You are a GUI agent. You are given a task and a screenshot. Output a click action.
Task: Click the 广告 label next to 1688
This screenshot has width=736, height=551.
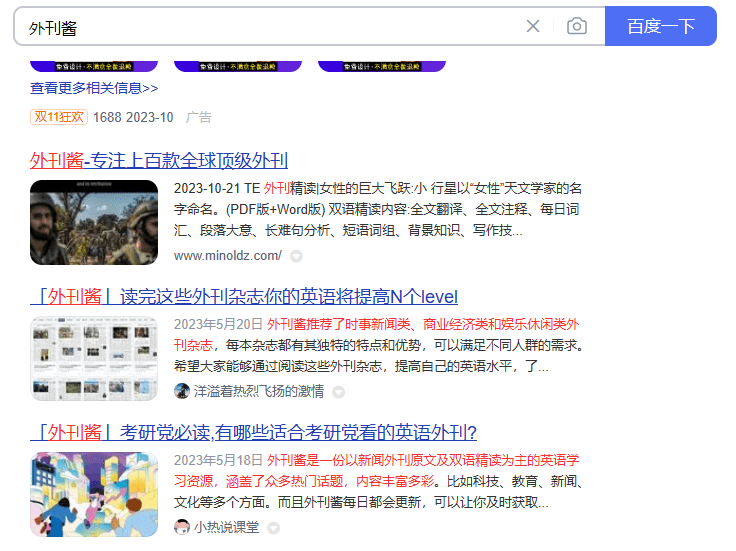pyautogui.click(x=199, y=117)
